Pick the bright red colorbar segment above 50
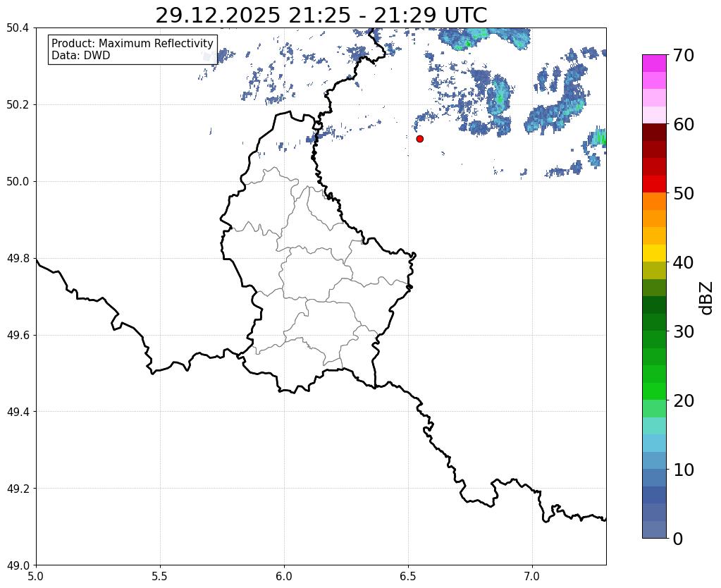The width and height of the screenshot is (721, 588). click(x=654, y=184)
